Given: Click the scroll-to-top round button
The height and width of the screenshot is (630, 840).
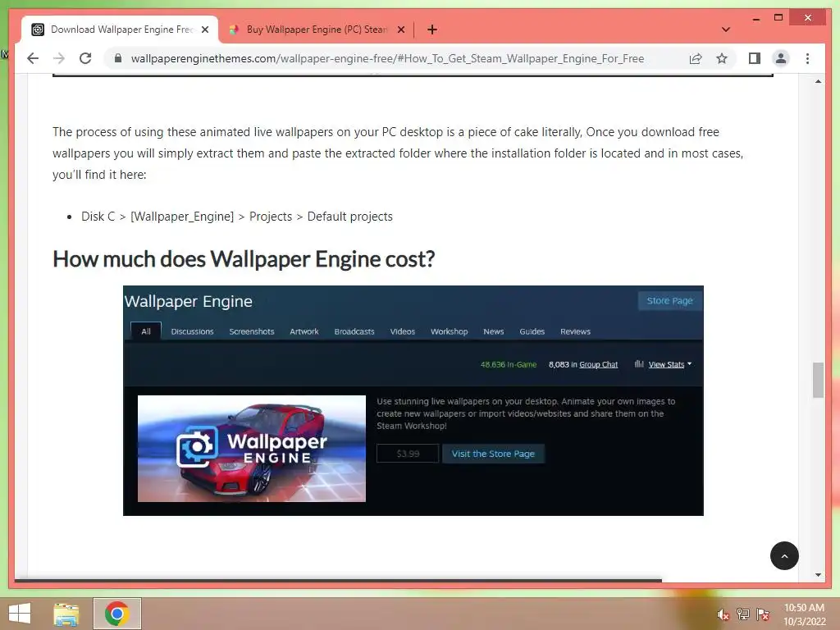Looking at the screenshot, I should [784, 556].
